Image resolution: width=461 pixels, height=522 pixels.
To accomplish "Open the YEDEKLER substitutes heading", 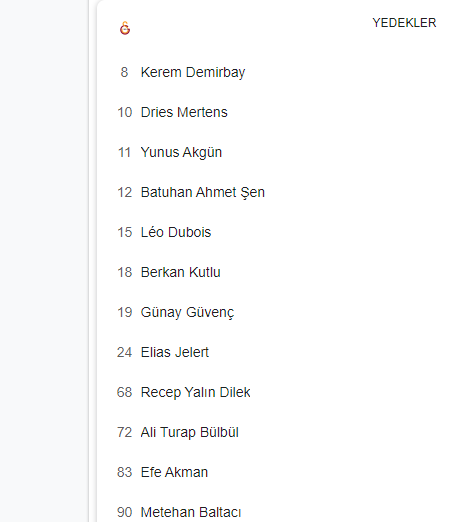I will click(404, 23).
